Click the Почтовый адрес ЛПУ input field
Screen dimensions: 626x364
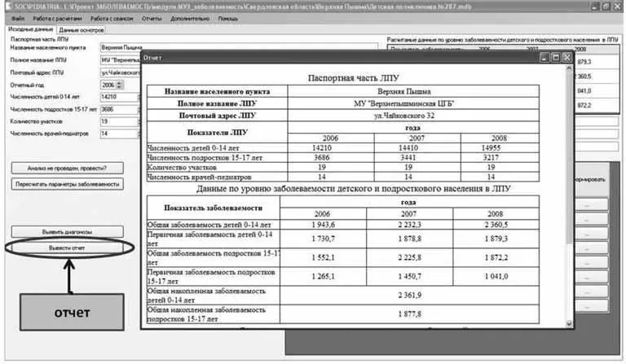120,72
